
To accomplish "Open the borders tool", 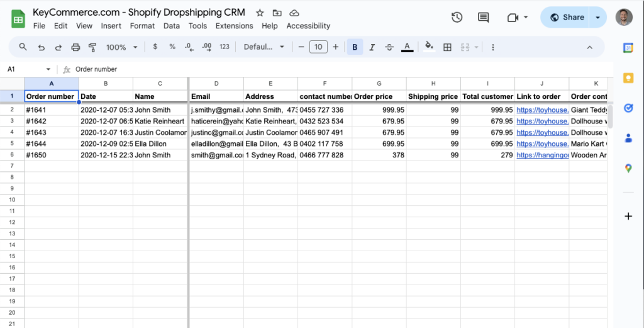I will pos(447,47).
